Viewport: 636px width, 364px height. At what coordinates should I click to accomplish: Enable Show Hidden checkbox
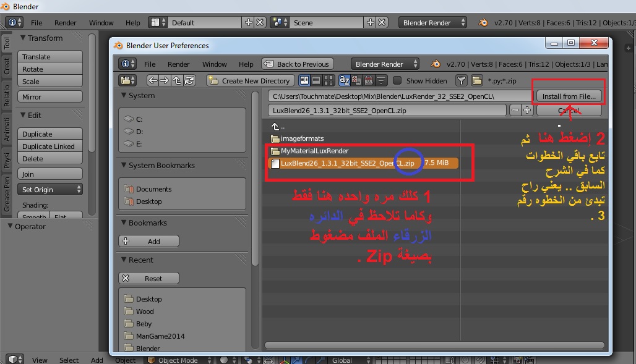coord(397,81)
